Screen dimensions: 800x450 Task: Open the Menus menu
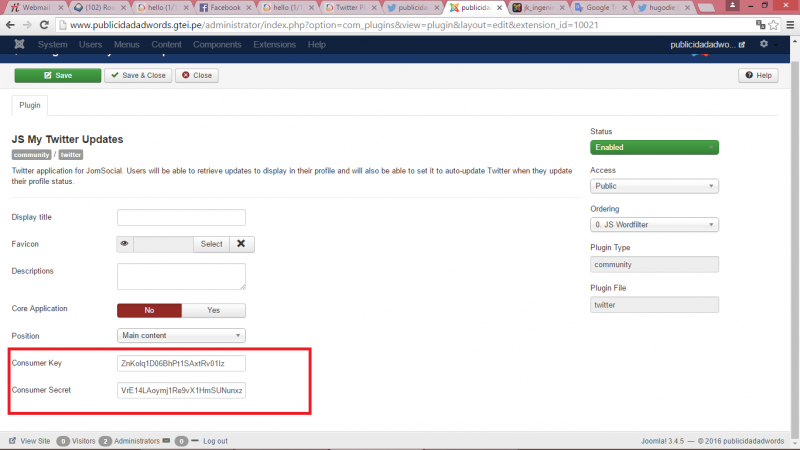point(127,44)
